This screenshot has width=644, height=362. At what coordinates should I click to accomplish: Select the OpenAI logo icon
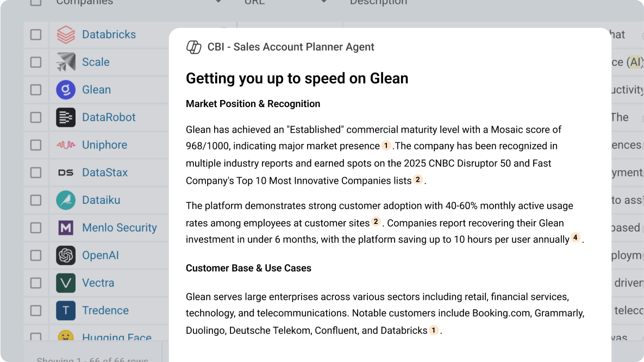(x=66, y=255)
